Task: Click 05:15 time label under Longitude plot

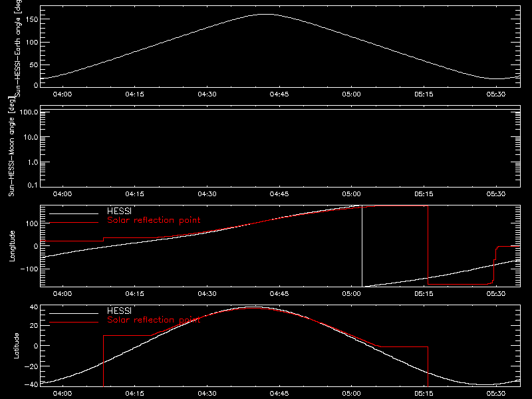Action: click(x=424, y=294)
